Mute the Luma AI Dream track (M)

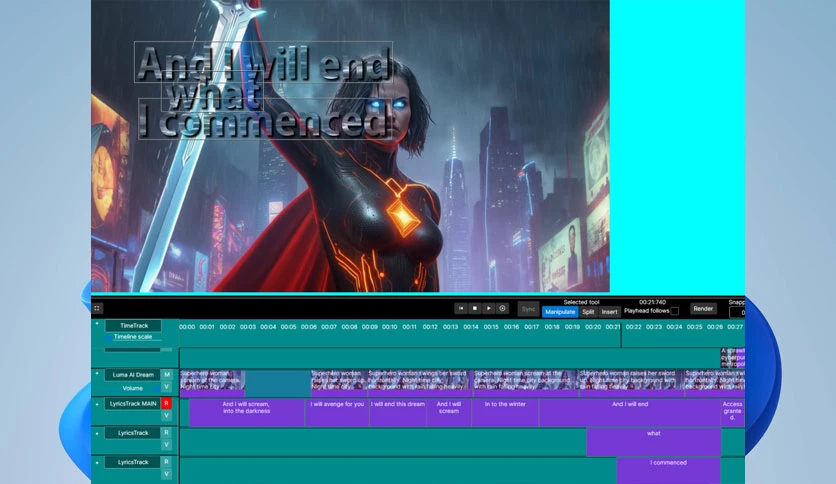pyautogui.click(x=167, y=375)
